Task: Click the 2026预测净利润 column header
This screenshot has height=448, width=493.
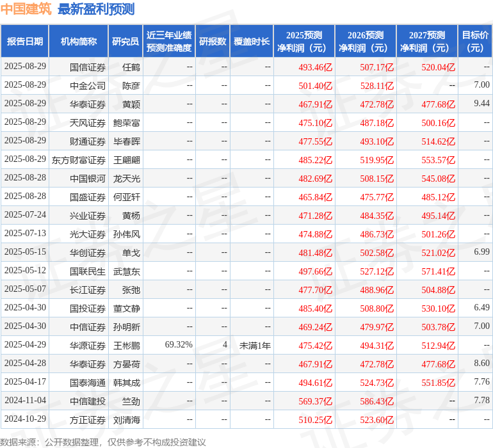Action: point(366,41)
